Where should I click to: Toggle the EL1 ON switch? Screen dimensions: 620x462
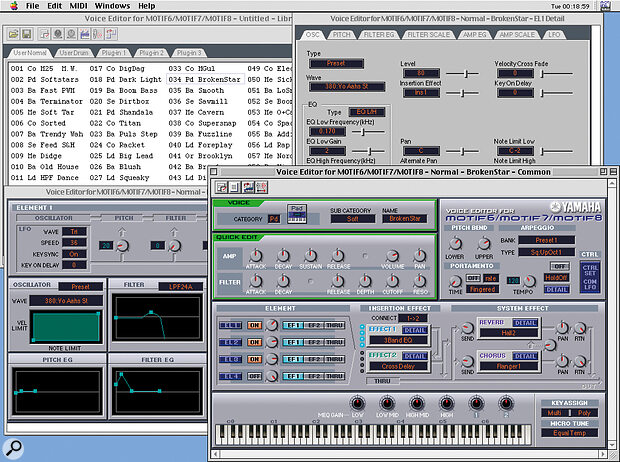(x=255, y=325)
